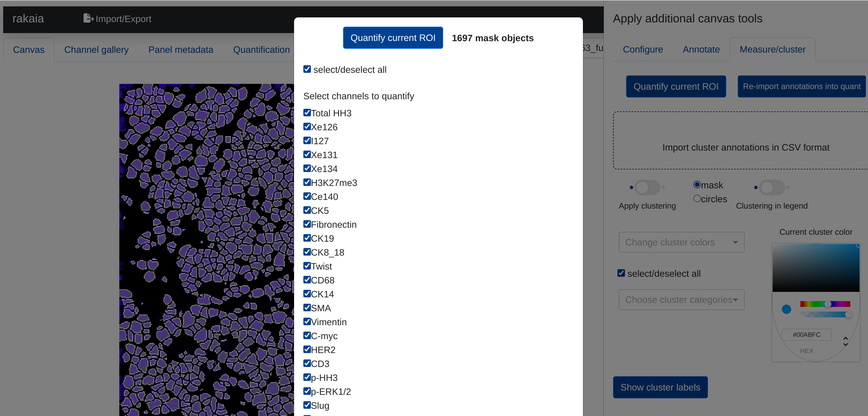The width and height of the screenshot is (868, 416).
Task: Click Re-import annotations into quant button
Action: (x=801, y=86)
